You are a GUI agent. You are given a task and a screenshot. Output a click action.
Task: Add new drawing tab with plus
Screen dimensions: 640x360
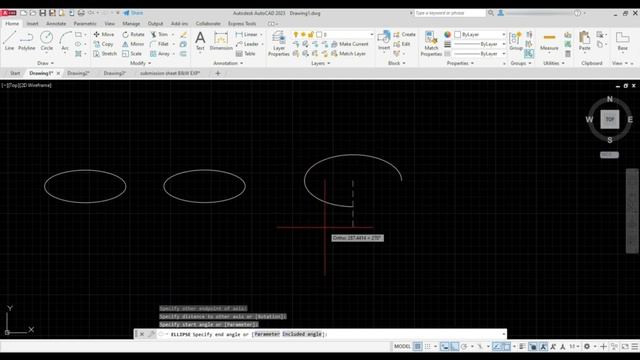tap(218, 73)
